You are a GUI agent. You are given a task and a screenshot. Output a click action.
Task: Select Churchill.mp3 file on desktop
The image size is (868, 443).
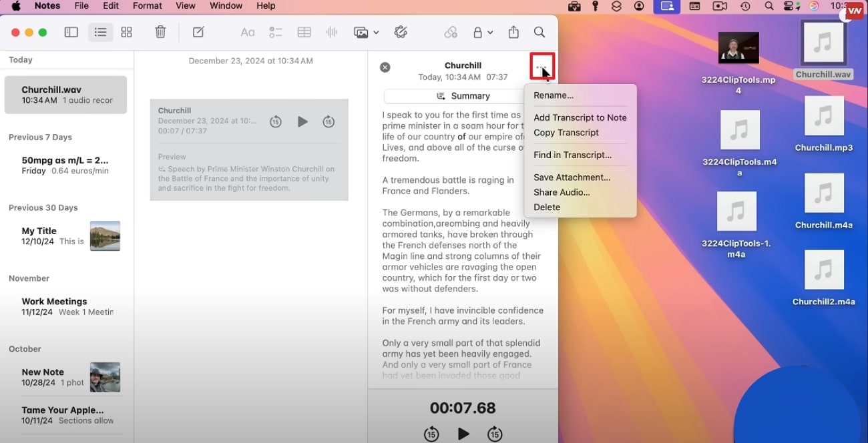tap(824, 124)
